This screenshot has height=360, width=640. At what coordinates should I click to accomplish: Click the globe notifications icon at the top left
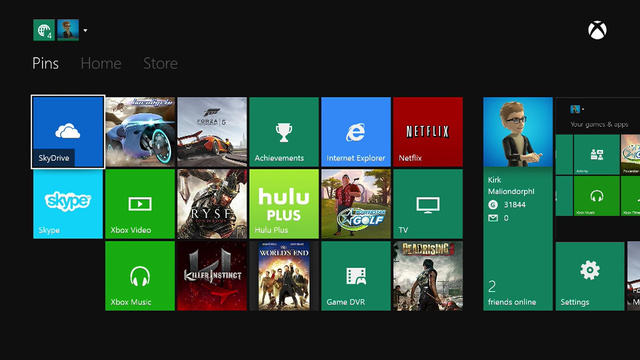[x=44, y=30]
